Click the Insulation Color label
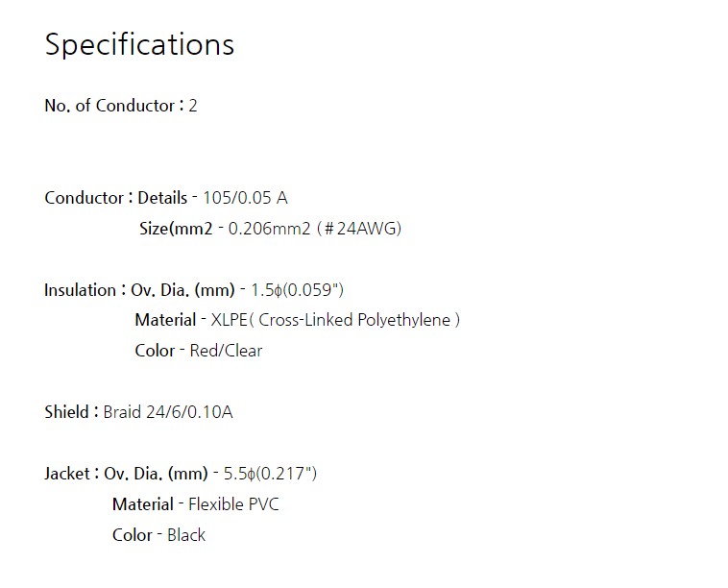 click(155, 351)
